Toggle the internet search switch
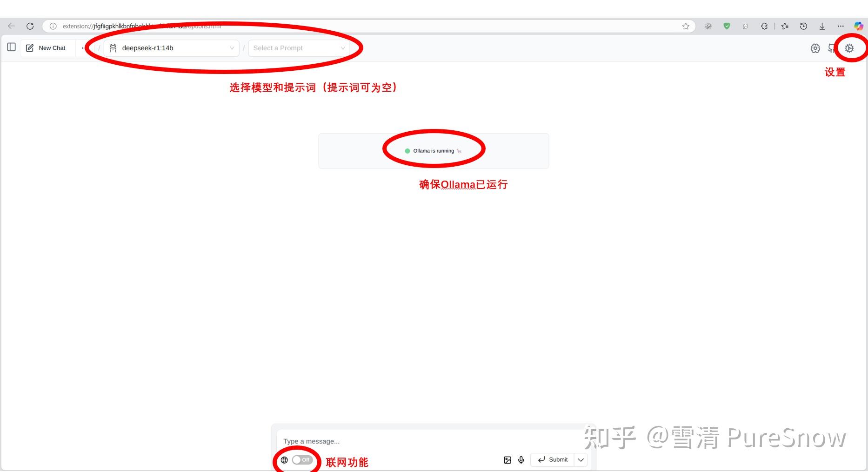This screenshot has height=472, width=868. coord(302,460)
